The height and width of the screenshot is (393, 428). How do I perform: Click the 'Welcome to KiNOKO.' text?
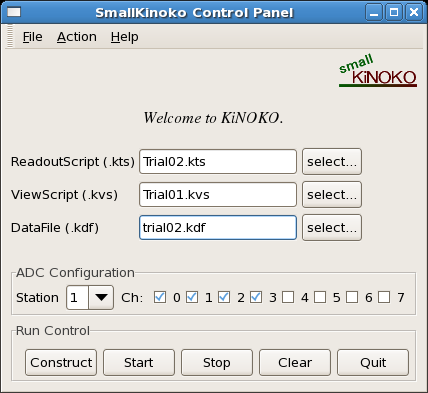213,118
